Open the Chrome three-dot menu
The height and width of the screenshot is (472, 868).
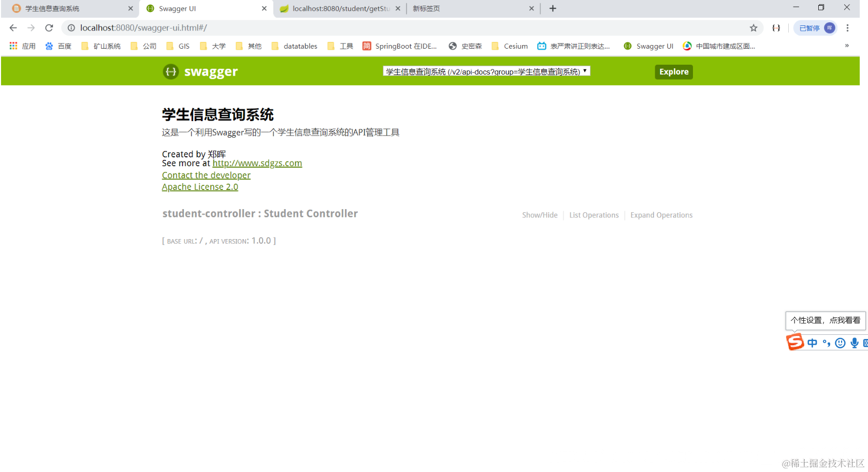click(847, 28)
